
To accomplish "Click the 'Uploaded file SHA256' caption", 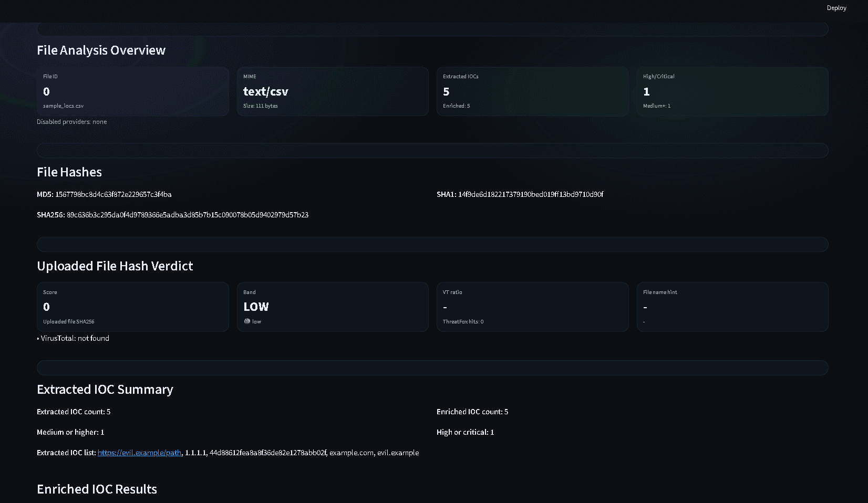I will pos(68,322).
